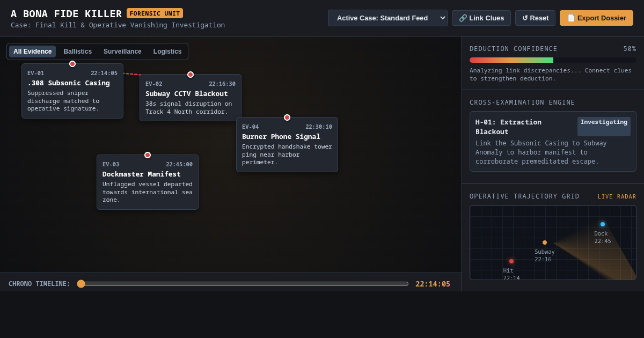Click the 50% confidence value

[630, 49]
